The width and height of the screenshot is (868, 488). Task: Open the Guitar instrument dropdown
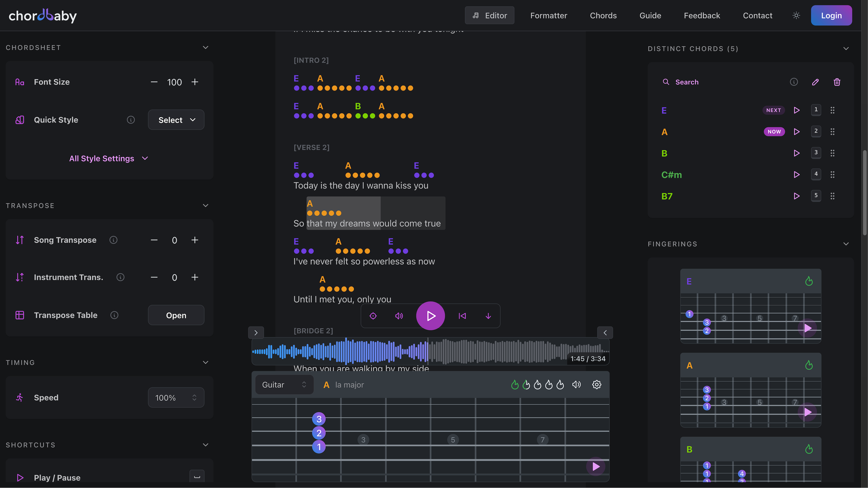[284, 384]
